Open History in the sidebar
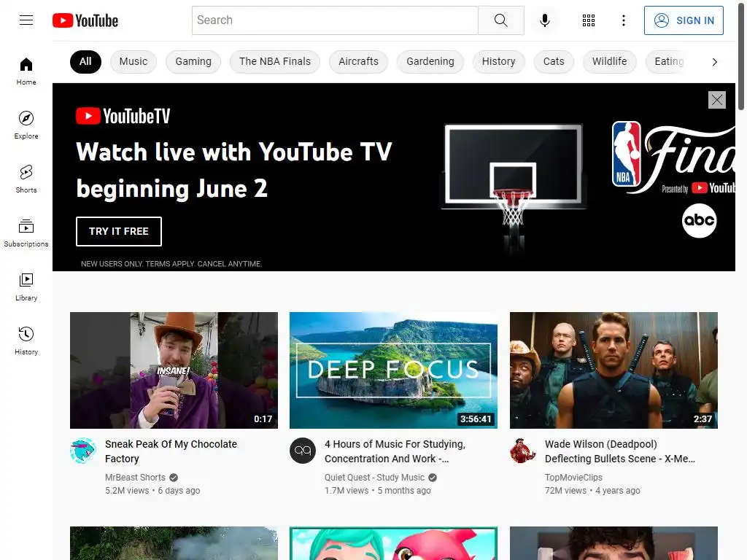The image size is (747, 560). [26, 341]
